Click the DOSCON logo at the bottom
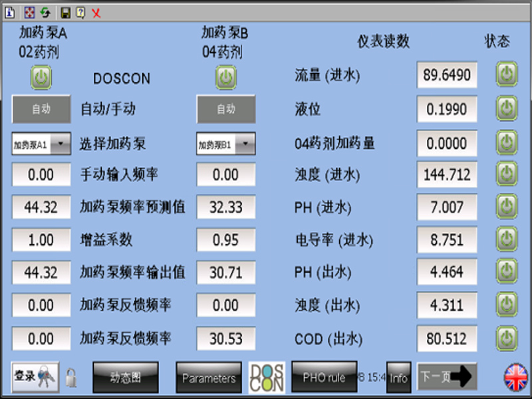Screen dimensions: 532x399 tap(266, 377)
